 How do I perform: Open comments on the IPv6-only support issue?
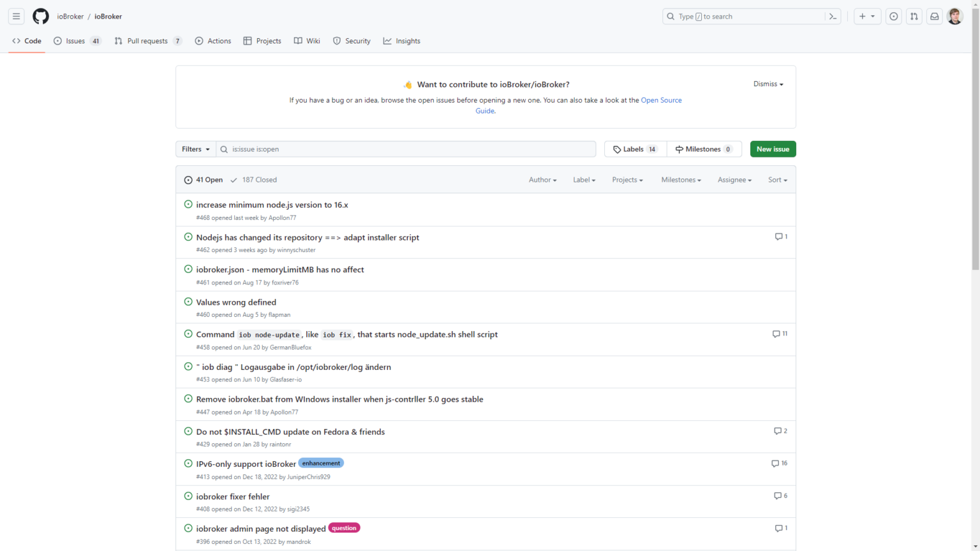(x=779, y=464)
